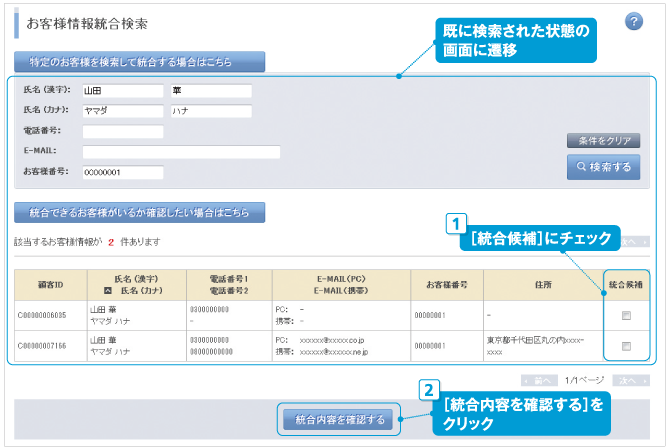Click the sort icon beside 氏名 (カナ) header

[x=108, y=291]
